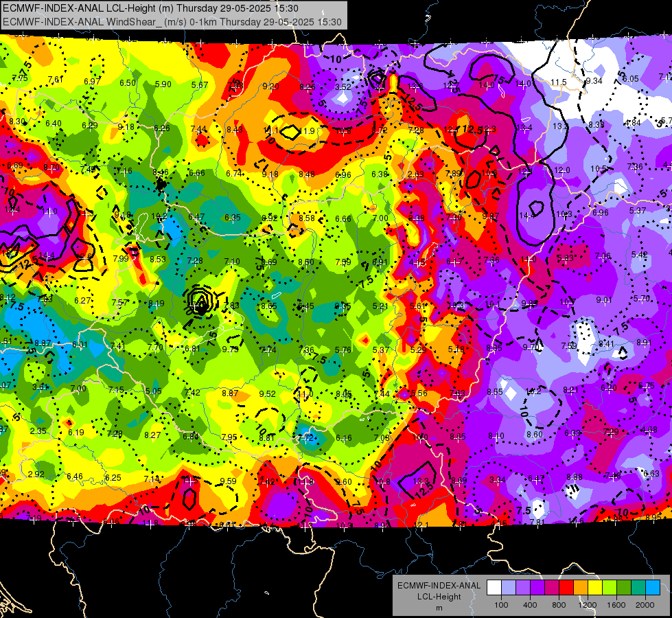Click the grid value 6.81
The image size is (672, 618).
coord(192,348)
